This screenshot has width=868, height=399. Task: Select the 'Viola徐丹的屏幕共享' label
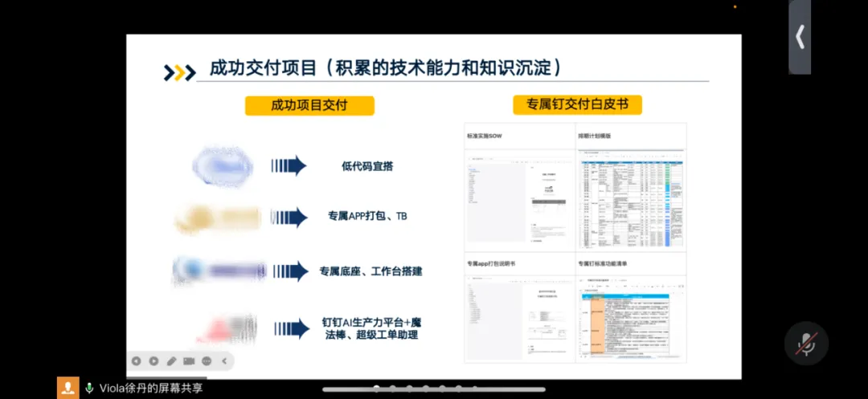pos(151,388)
